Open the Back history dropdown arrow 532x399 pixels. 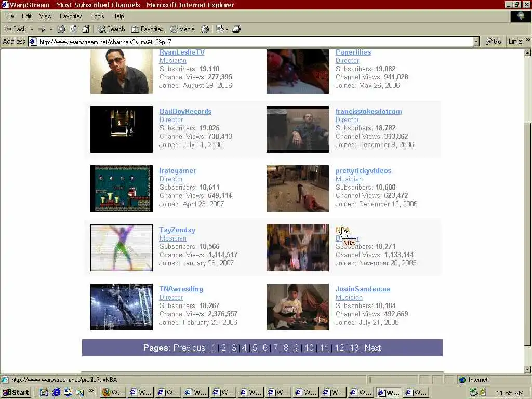[x=32, y=29]
